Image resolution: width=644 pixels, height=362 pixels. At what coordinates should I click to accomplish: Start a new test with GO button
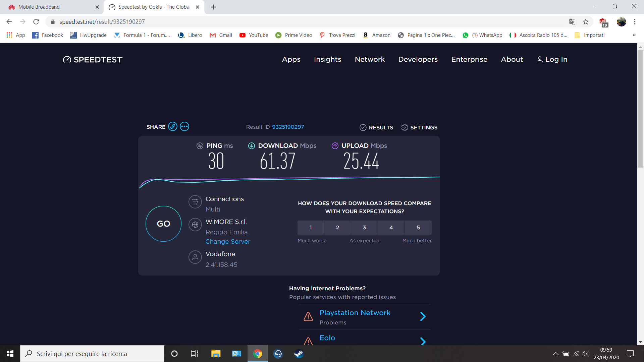click(x=163, y=224)
